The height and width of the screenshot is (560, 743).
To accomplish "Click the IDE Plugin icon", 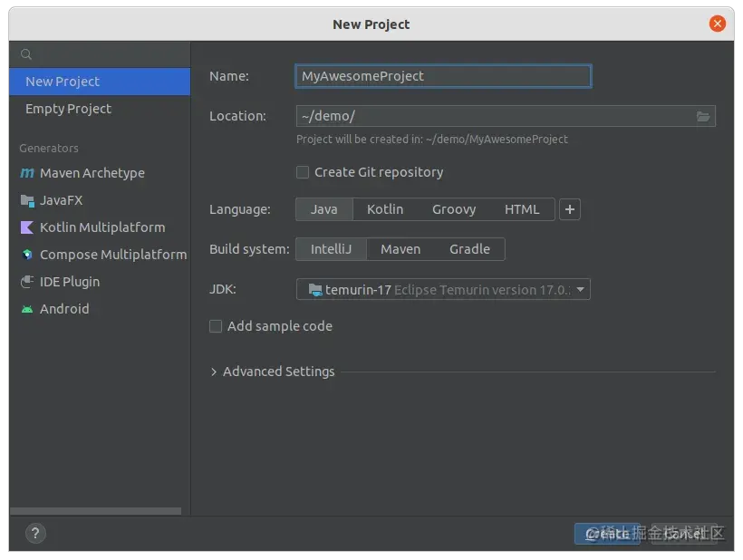I will (27, 282).
